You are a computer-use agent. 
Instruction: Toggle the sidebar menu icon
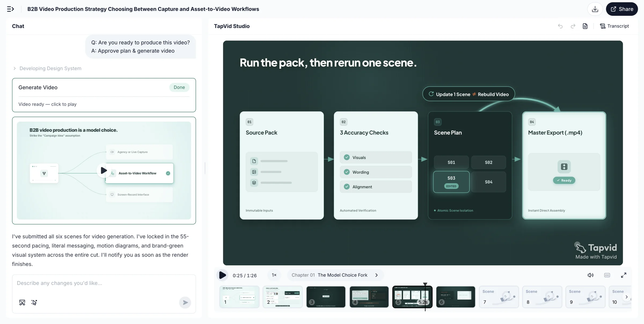(x=10, y=9)
